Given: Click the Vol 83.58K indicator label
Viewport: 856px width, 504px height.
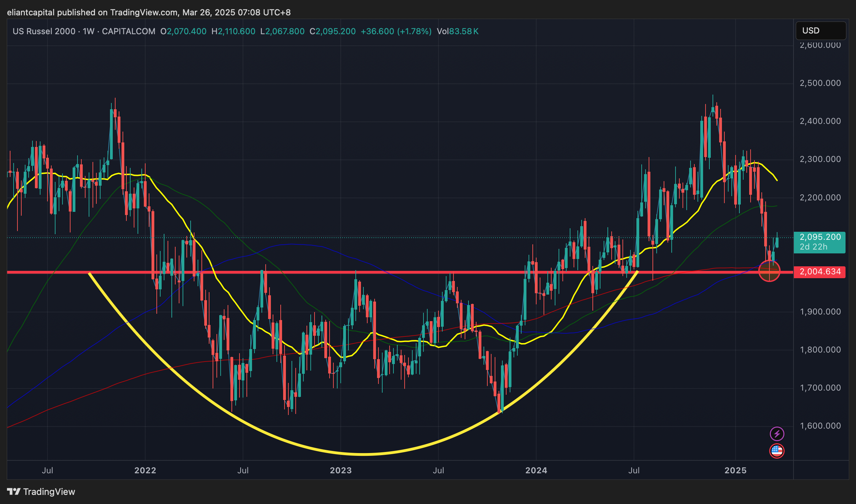Looking at the screenshot, I should tap(457, 31).
